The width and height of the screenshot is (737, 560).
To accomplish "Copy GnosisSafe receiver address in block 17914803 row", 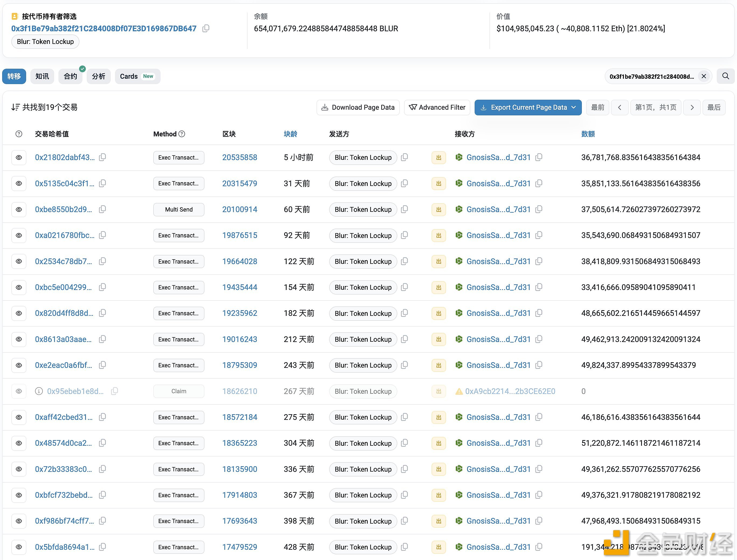I will pyautogui.click(x=539, y=495).
